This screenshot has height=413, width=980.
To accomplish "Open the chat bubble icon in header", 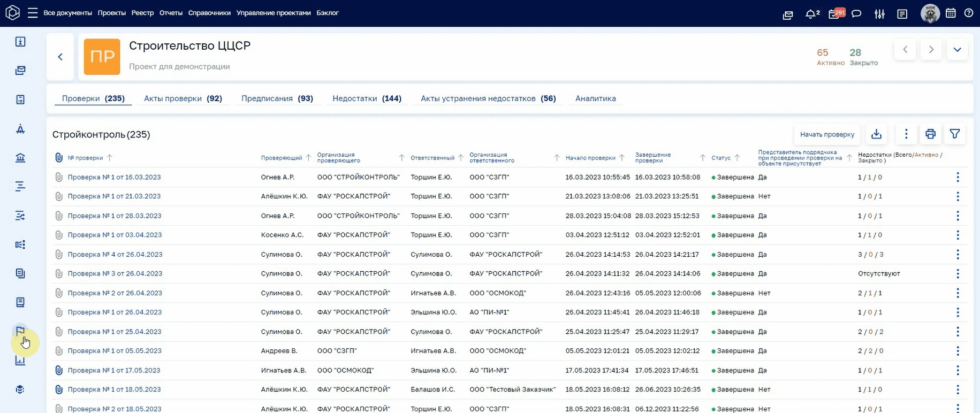I will pos(856,14).
